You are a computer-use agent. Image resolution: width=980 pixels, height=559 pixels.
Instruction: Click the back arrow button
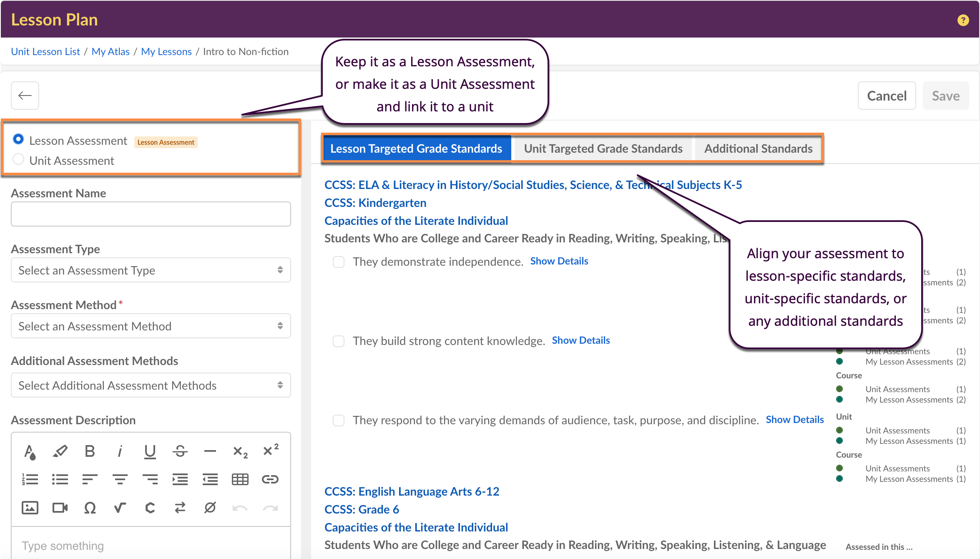(x=25, y=96)
